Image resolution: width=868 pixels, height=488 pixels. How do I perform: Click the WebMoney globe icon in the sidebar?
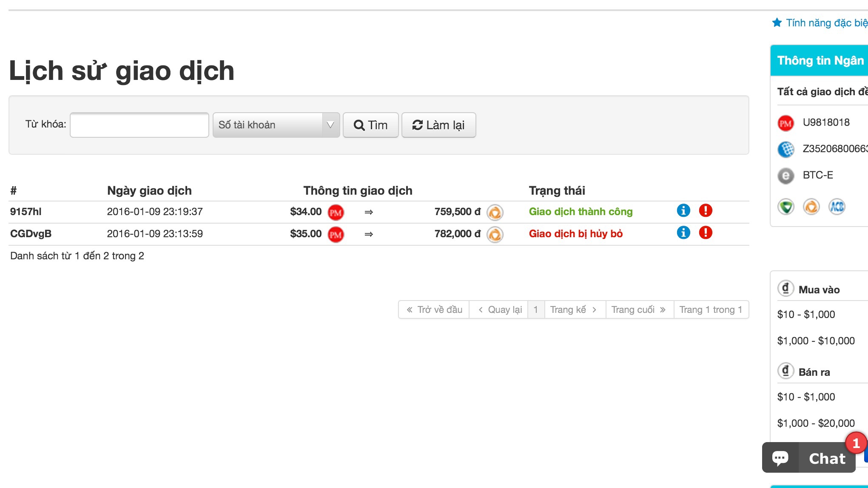click(785, 149)
